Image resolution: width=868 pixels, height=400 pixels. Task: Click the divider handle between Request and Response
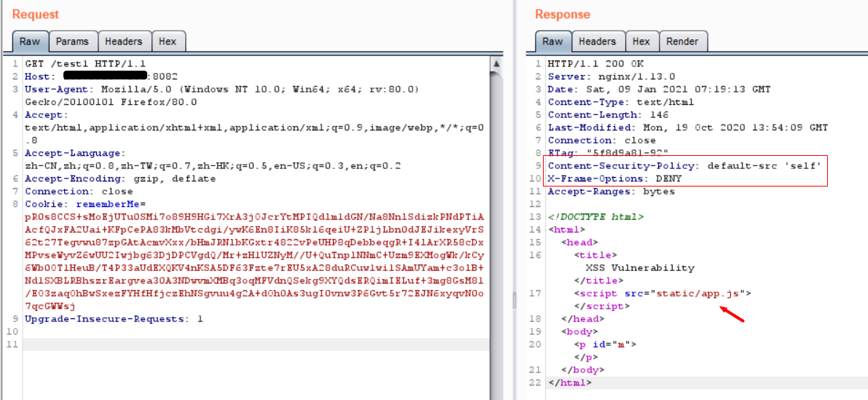tap(514, 299)
